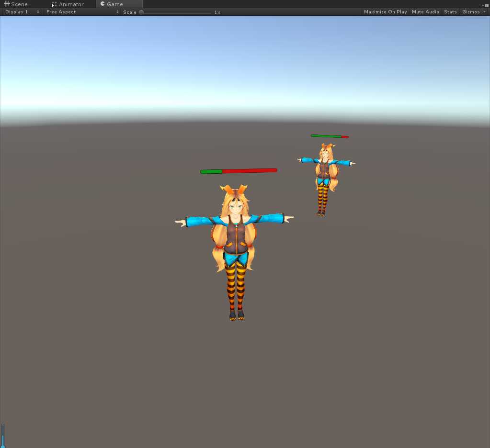
Task: Toggle Gizmos button
Action: tap(471, 12)
